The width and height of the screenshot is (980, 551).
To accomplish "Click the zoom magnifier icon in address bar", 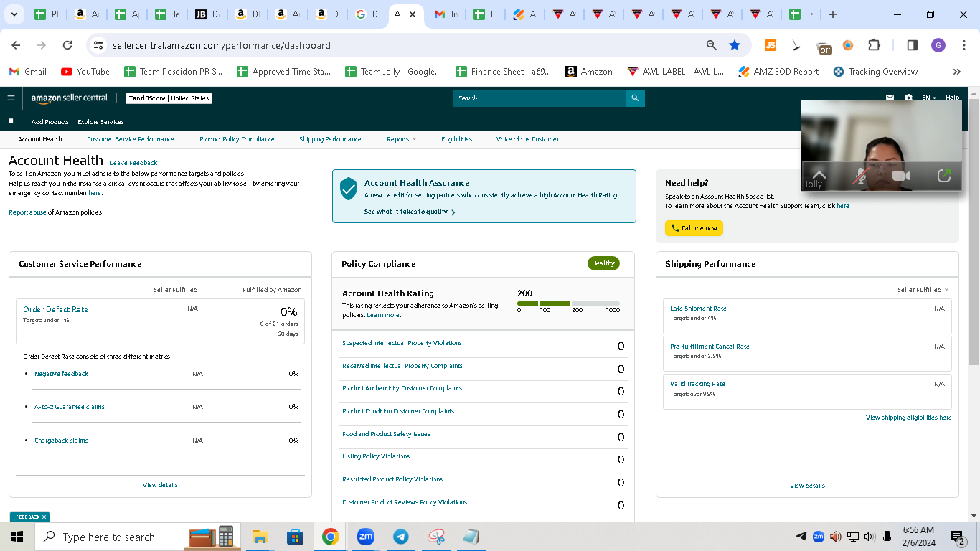I will point(712,45).
